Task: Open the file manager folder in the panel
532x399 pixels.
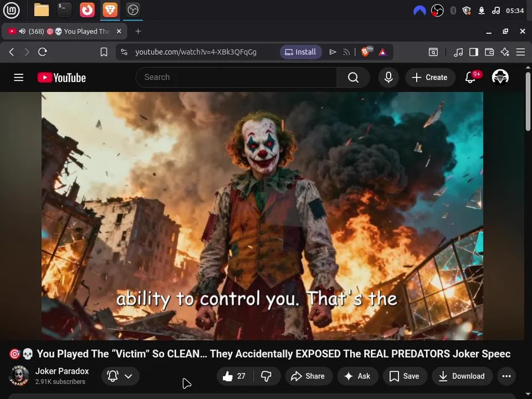Action: (x=42, y=10)
